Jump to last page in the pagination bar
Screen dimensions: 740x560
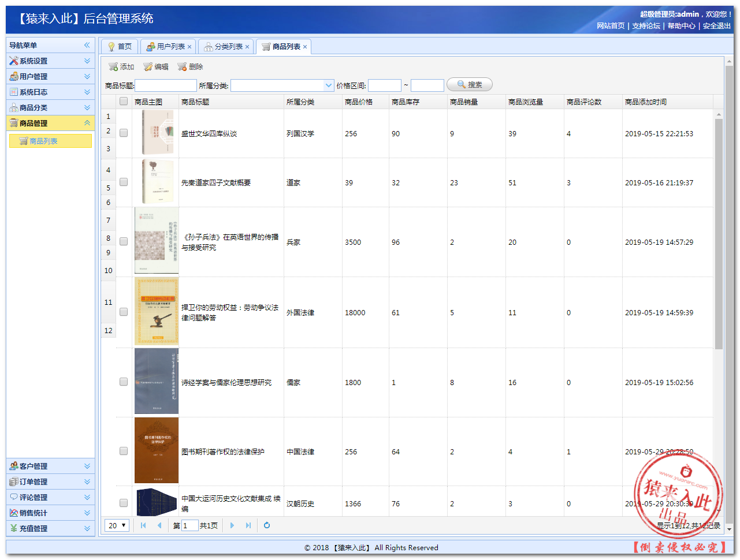(248, 525)
